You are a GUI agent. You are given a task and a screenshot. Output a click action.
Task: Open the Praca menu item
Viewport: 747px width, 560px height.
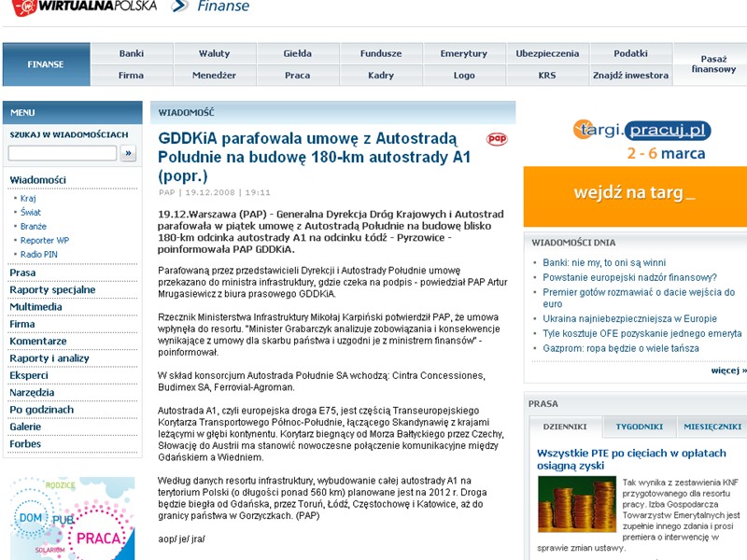pyautogui.click(x=297, y=76)
